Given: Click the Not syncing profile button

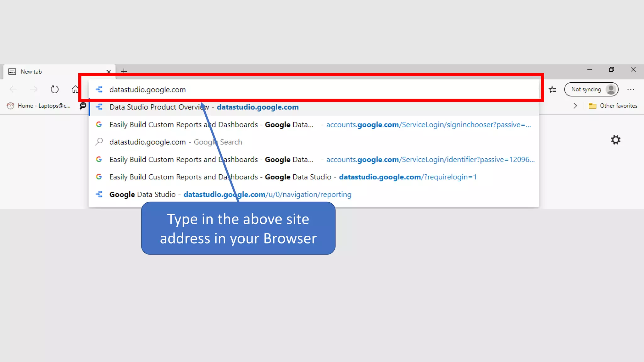Looking at the screenshot, I should pyautogui.click(x=591, y=89).
